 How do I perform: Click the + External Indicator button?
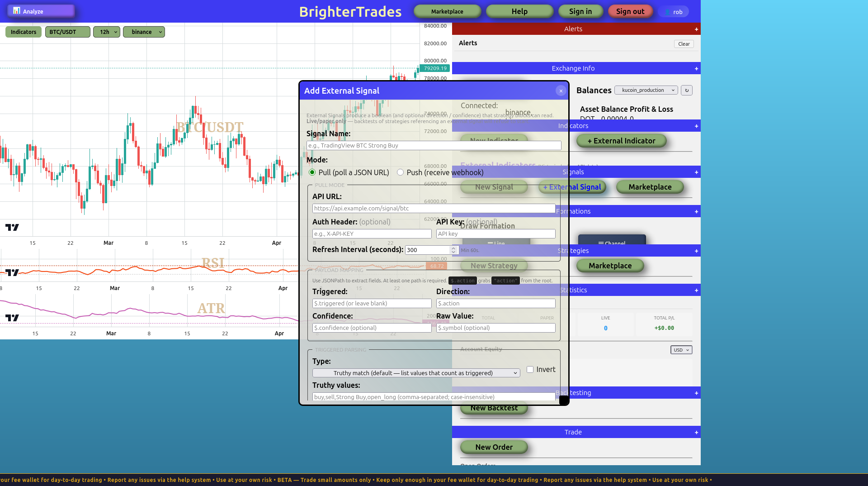(621, 141)
